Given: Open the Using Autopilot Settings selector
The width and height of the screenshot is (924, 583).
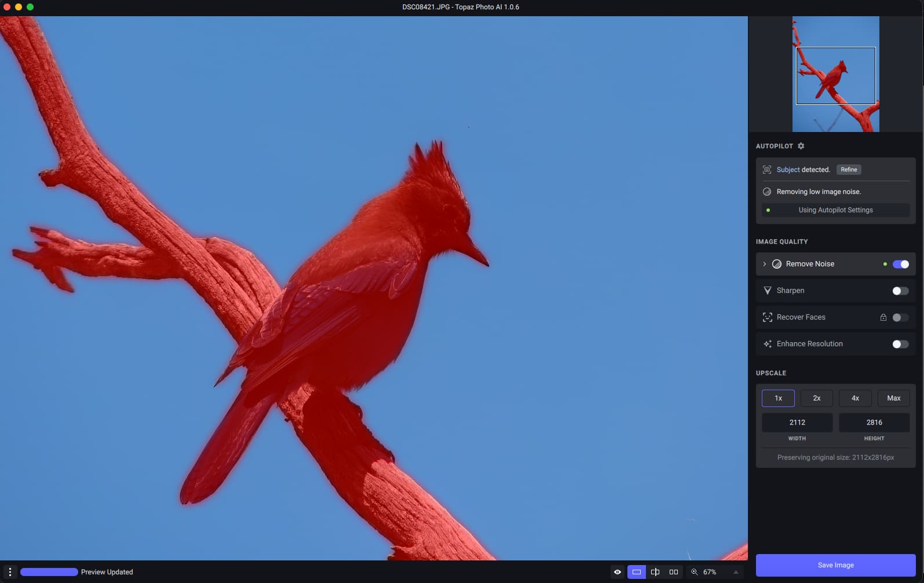Looking at the screenshot, I should [x=835, y=210].
